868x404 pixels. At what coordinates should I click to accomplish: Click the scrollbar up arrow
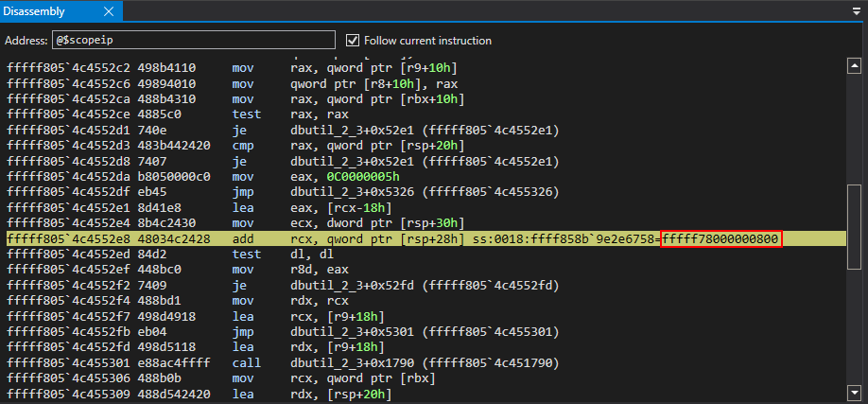coord(855,64)
